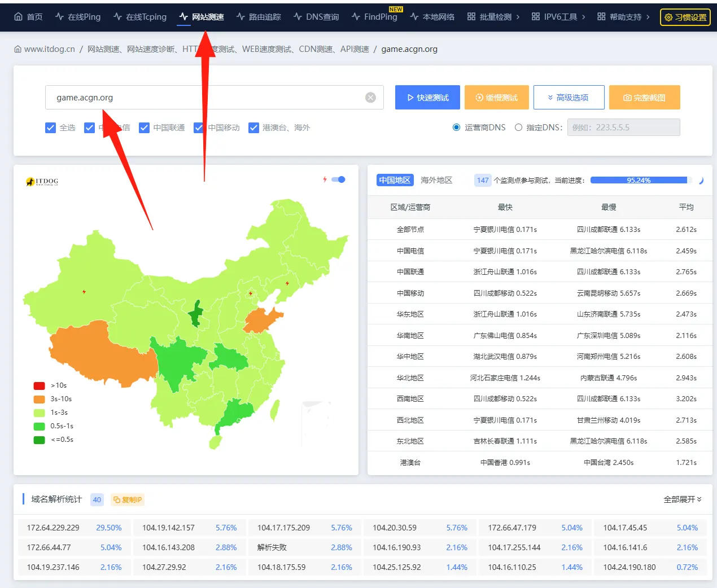717x588 pixels.
Task: Click the 习惯设置 settings button
Action: (685, 17)
